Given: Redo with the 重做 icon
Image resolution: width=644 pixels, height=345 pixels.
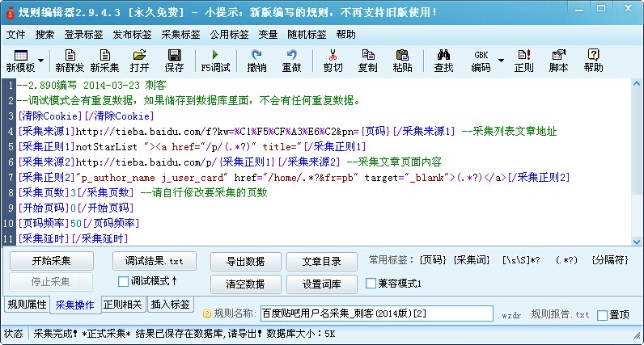Looking at the screenshot, I should [x=291, y=61].
